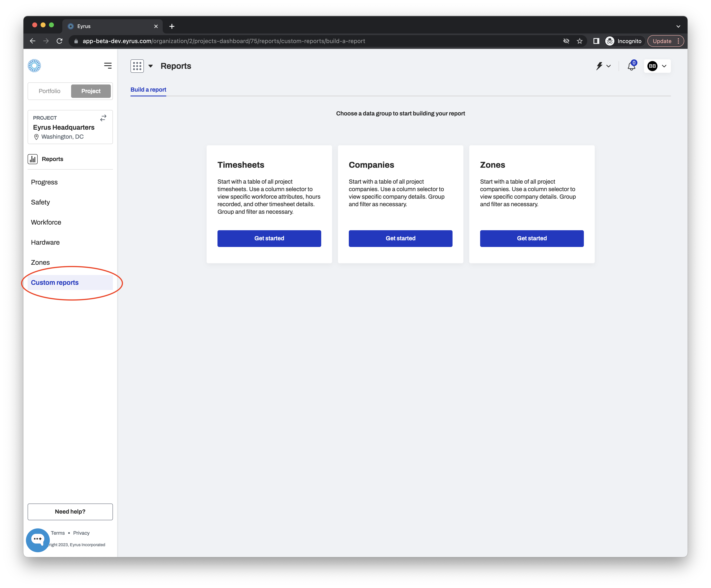Reload the page with the browser refresh icon
711x588 pixels.
[x=60, y=41]
